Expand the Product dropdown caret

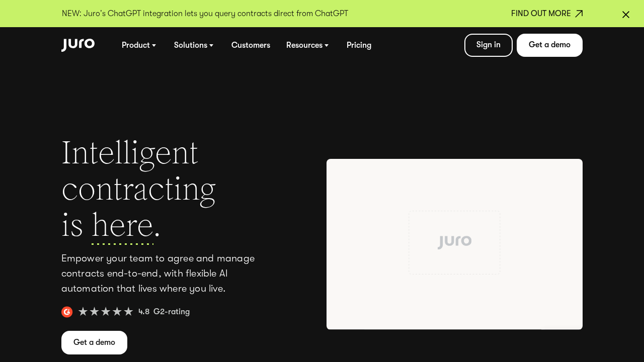154,45
